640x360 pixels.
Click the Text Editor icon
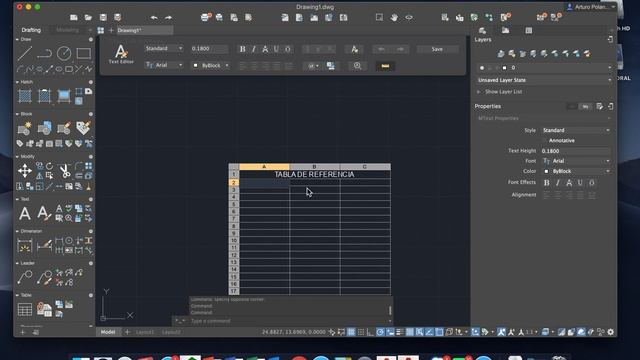121,54
